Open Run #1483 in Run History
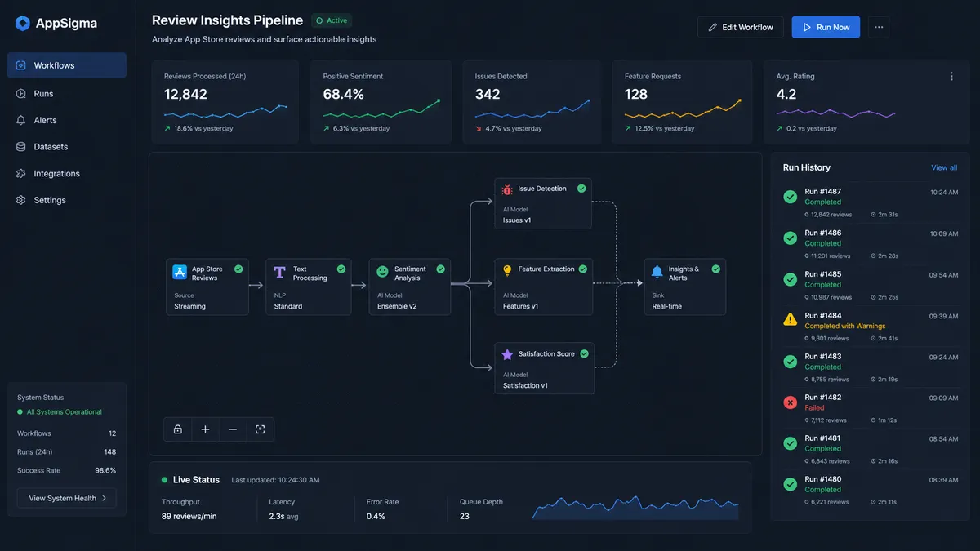 click(x=871, y=367)
